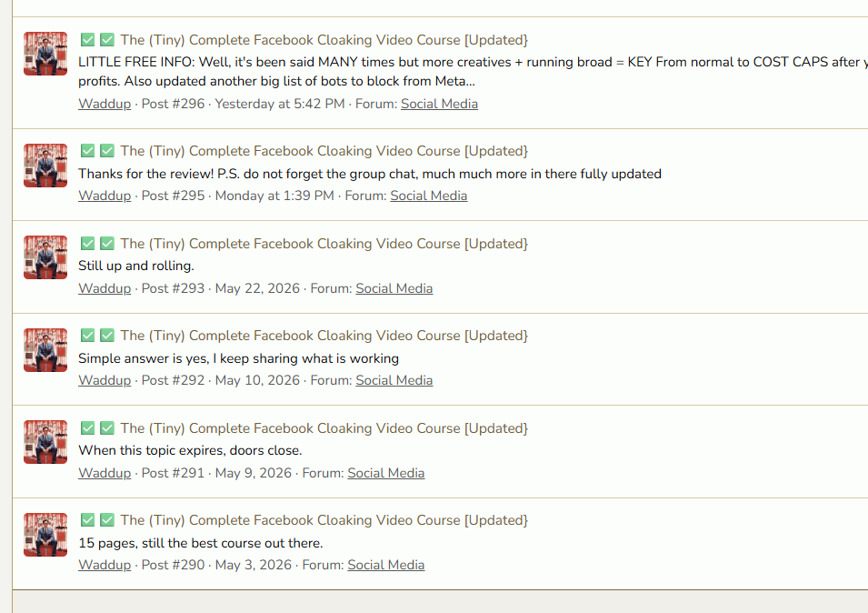Viewport: 868px width, 613px height.
Task: Open Social Media forum link on Post #295
Action: (x=428, y=196)
